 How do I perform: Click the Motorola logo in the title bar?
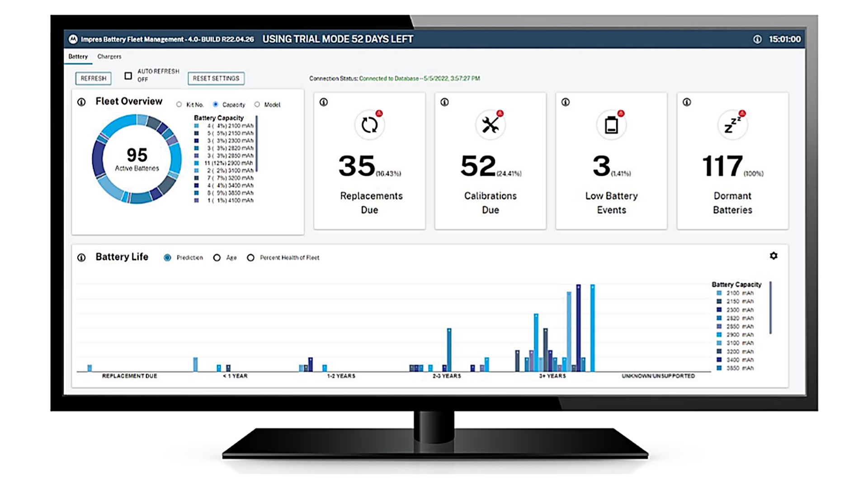tap(74, 39)
